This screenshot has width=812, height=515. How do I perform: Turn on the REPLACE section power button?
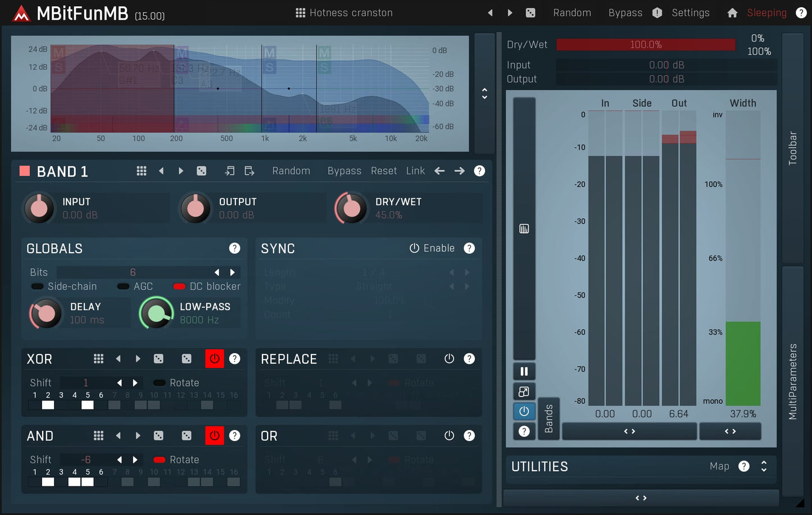(x=449, y=359)
